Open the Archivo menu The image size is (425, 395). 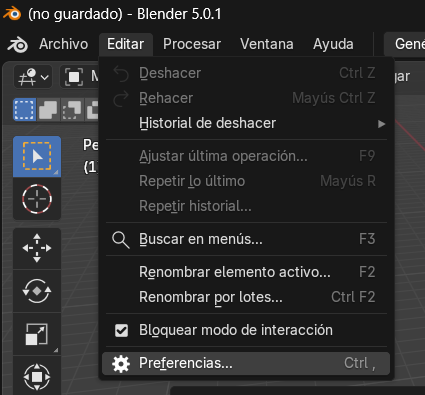pos(63,44)
